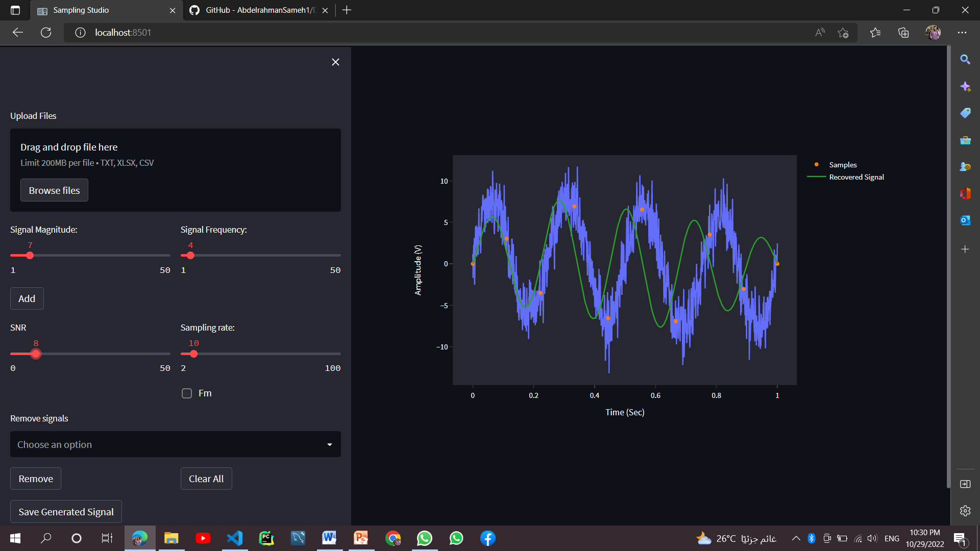Click the localhost:8501 address bar
The width and height of the screenshot is (980, 551).
coord(122,32)
